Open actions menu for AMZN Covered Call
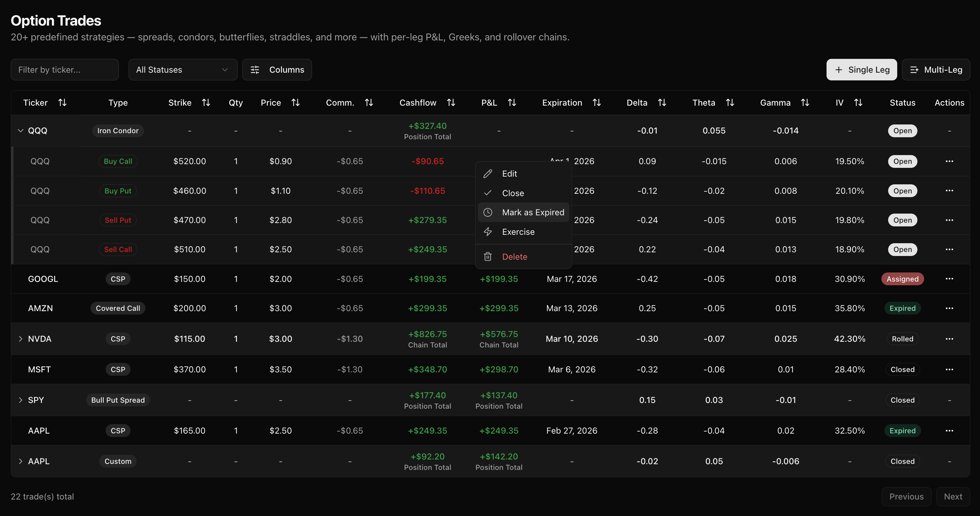Screen dimensions: 980x516 (949, 308)
